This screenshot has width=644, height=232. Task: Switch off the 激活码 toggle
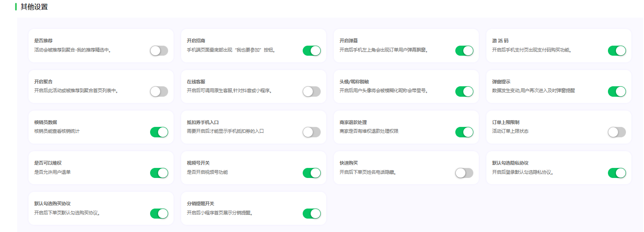click(x=617, y=51)
